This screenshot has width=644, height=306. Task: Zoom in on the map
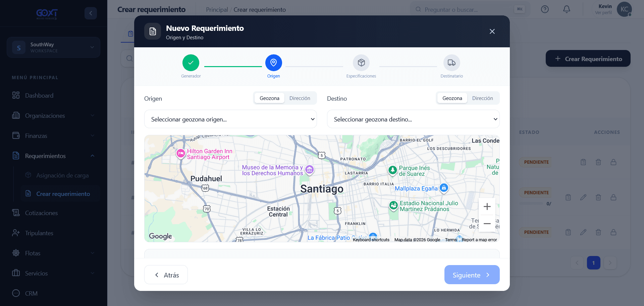click(x=487, y=207)
